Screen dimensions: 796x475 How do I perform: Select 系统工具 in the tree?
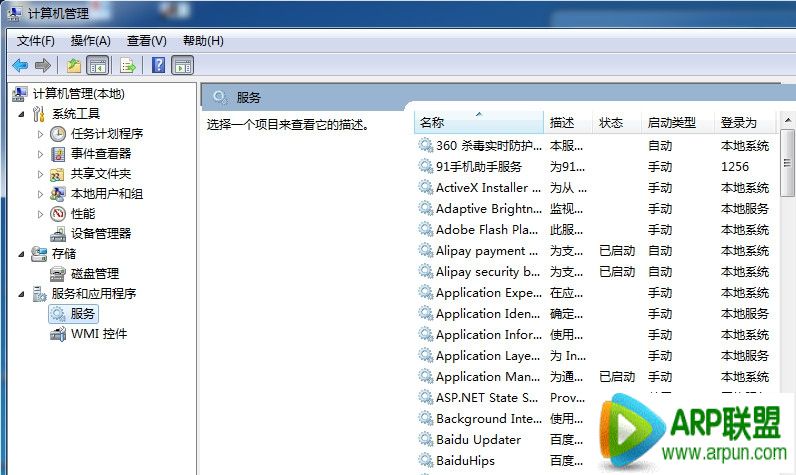(x=76, y=114)
